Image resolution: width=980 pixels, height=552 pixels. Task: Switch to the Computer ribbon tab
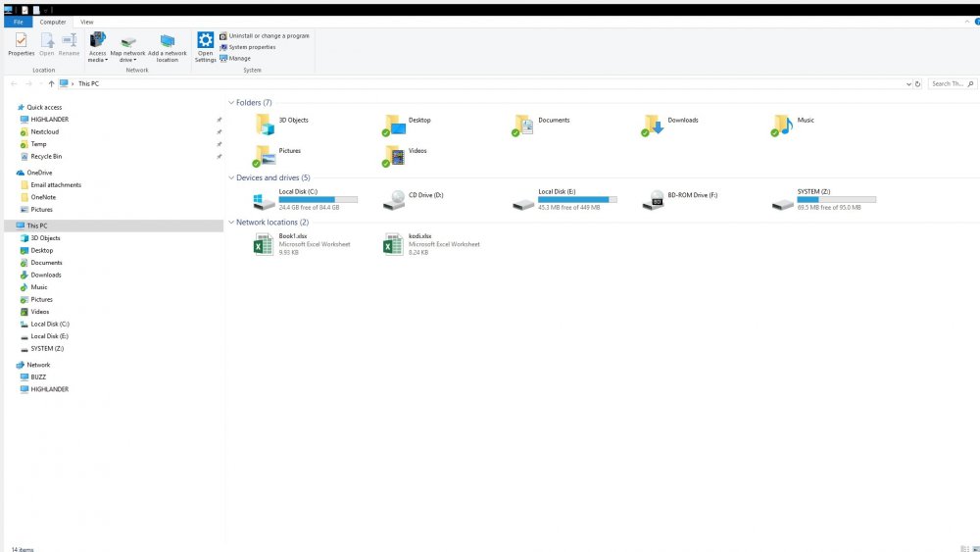pos(53,22)
